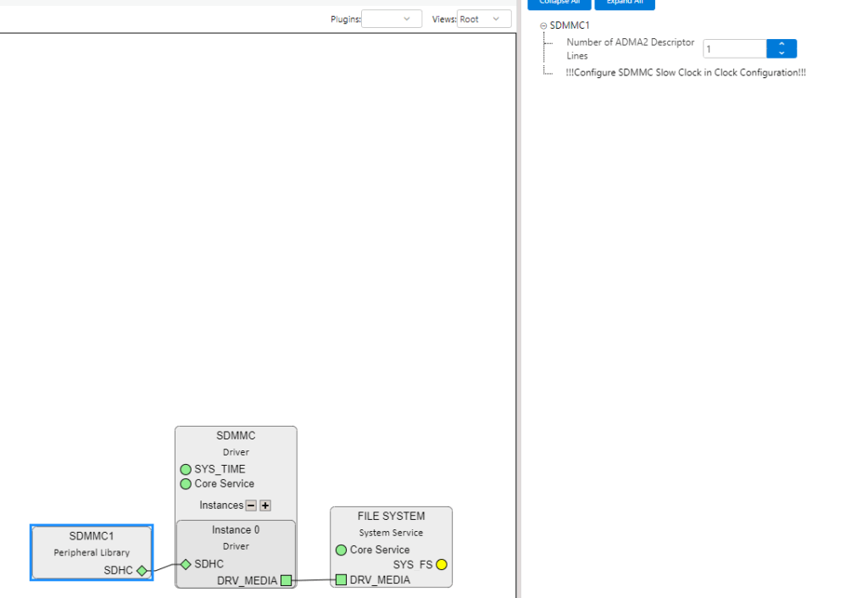Image resolution: width=868 pixels, height=598 pixels.
Task: Click FILE SYSTEM Core Service circle
Action: (x=341, y=550)
